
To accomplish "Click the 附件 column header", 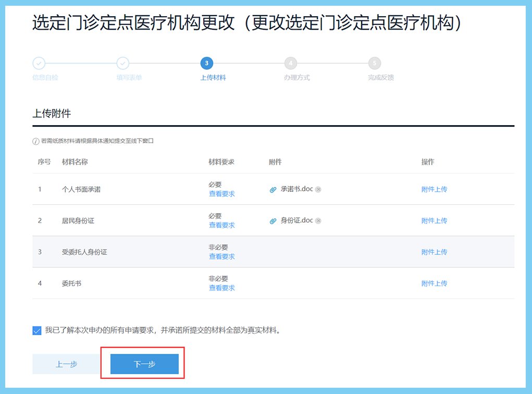I will 275,162.
